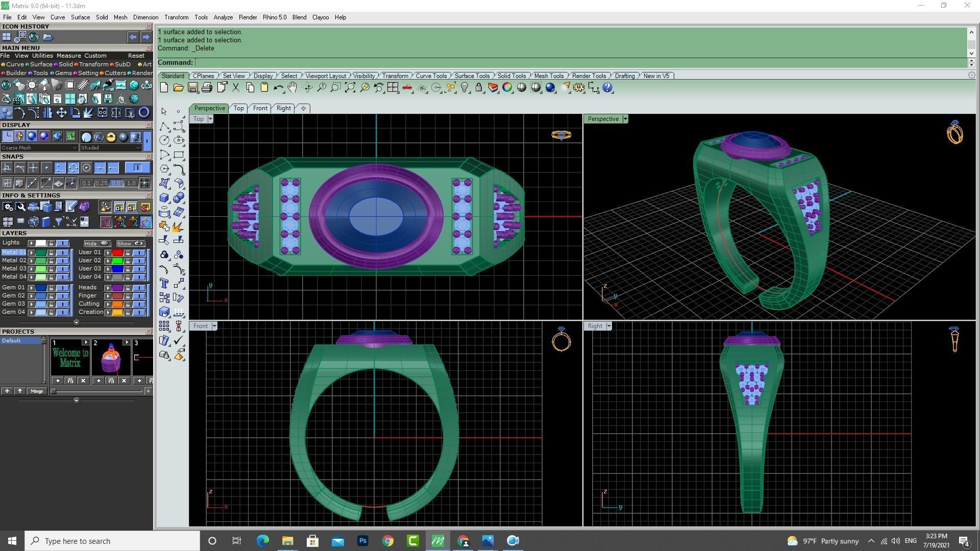Click the gold sphere display mode icon
Viewport: 980px width, 551px height.
point(111,137)
